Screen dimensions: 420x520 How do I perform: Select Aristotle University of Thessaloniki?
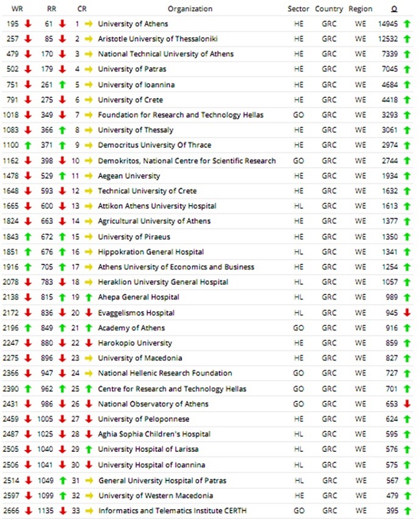[x=157, y=39]
